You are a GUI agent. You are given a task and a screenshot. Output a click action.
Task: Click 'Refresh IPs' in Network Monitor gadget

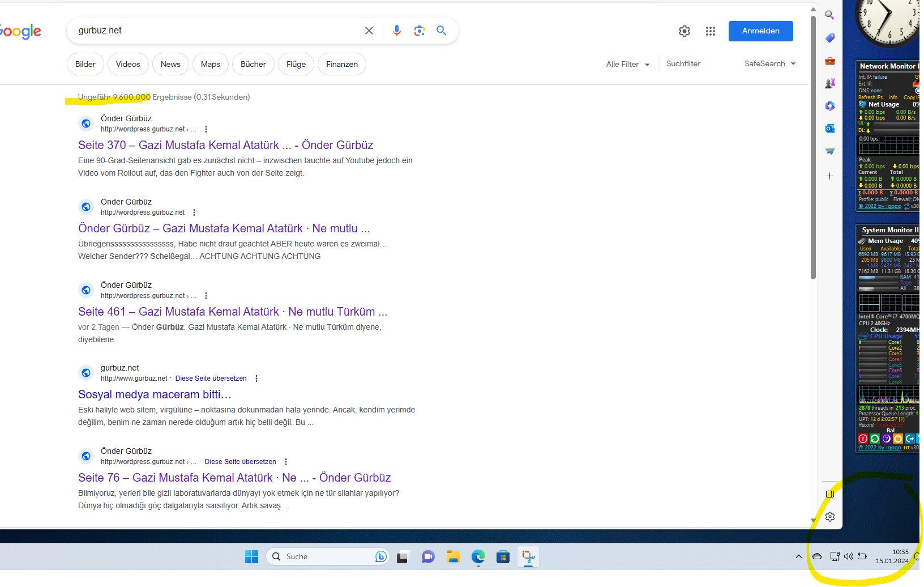click(870, 97)
